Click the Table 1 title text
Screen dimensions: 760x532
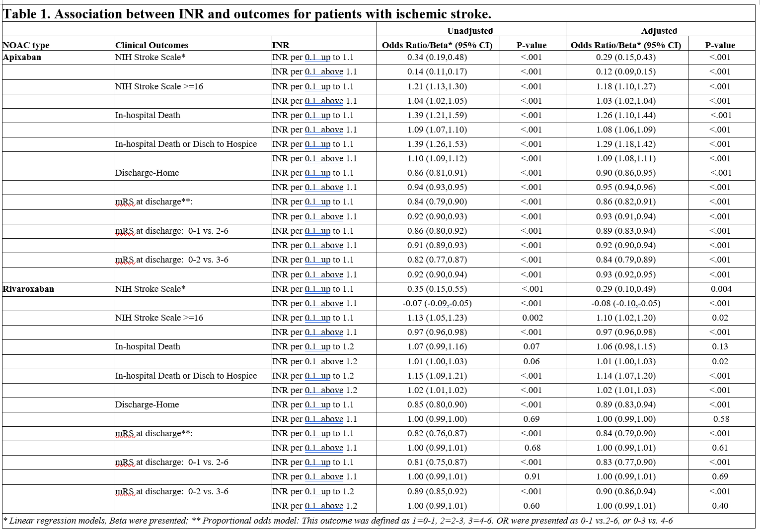click(x=247, y=13)
